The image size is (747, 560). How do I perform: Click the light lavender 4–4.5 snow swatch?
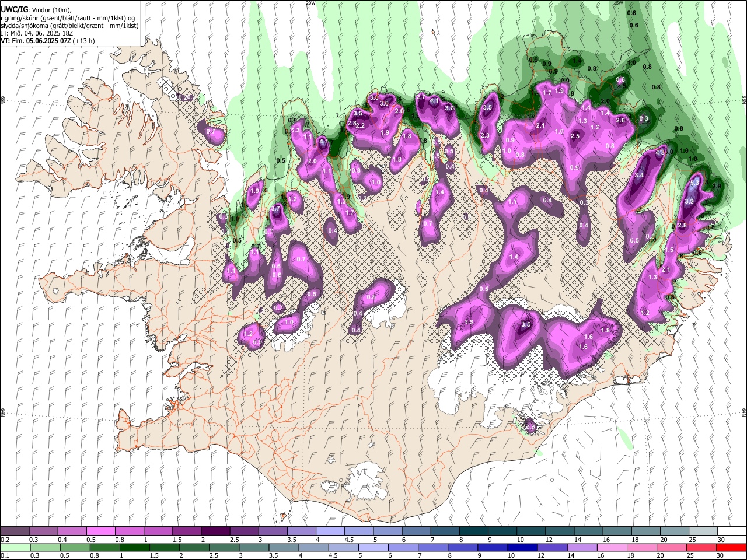[330, 531]
